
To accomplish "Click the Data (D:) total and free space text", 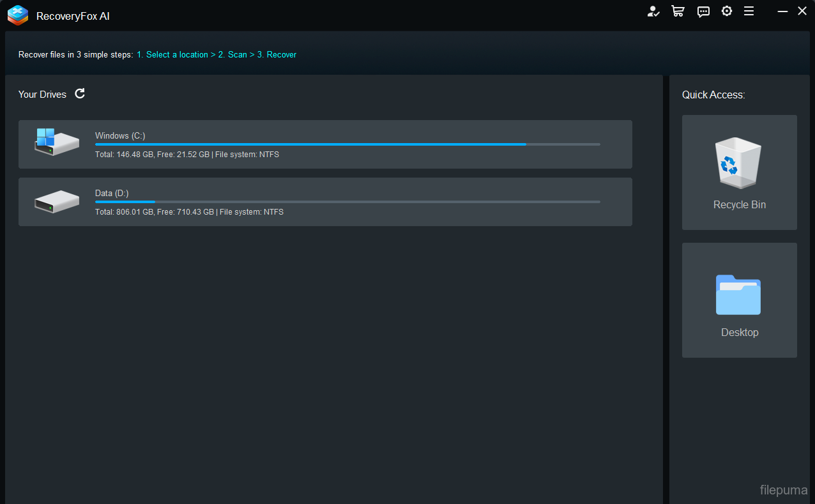I will tap(189, 212).
